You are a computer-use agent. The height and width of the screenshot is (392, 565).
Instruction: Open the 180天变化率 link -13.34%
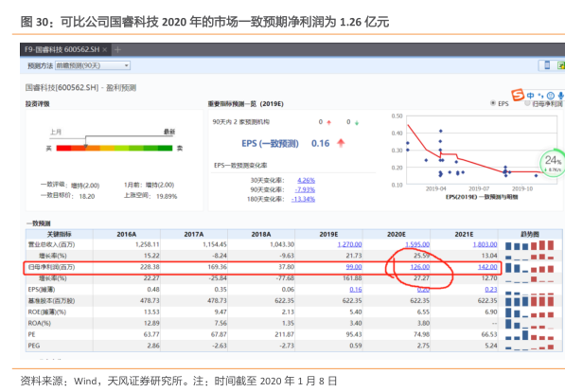[x=303, y=199]
